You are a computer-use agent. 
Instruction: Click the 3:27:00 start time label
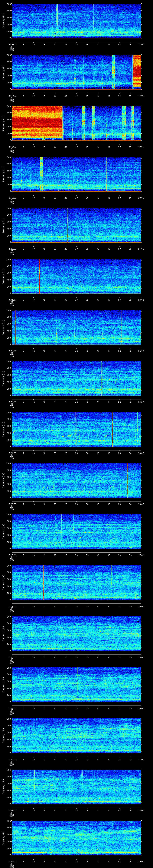(12, 606)
